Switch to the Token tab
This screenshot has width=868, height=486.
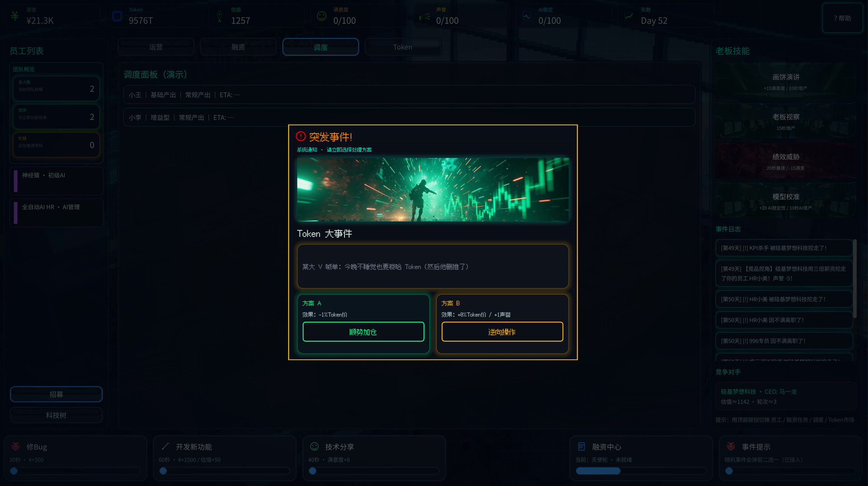point(403,47)
